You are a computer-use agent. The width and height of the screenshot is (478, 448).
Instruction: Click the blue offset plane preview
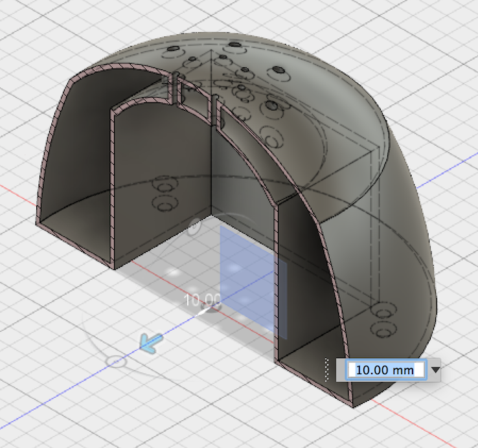point(253,282)
